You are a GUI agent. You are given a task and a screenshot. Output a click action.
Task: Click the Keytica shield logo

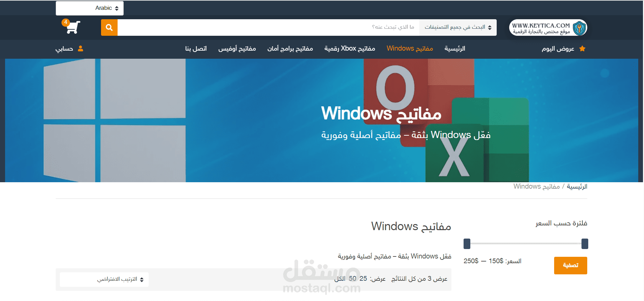579,28
